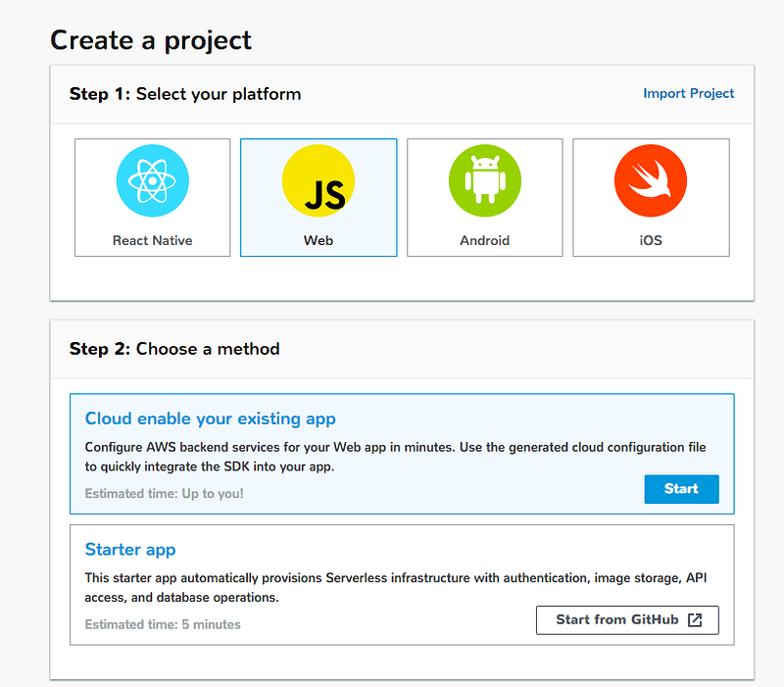Click the "Start from GitHub" button text
The image size is (784, 687).
pyautogui.click(x=617, y=619)
